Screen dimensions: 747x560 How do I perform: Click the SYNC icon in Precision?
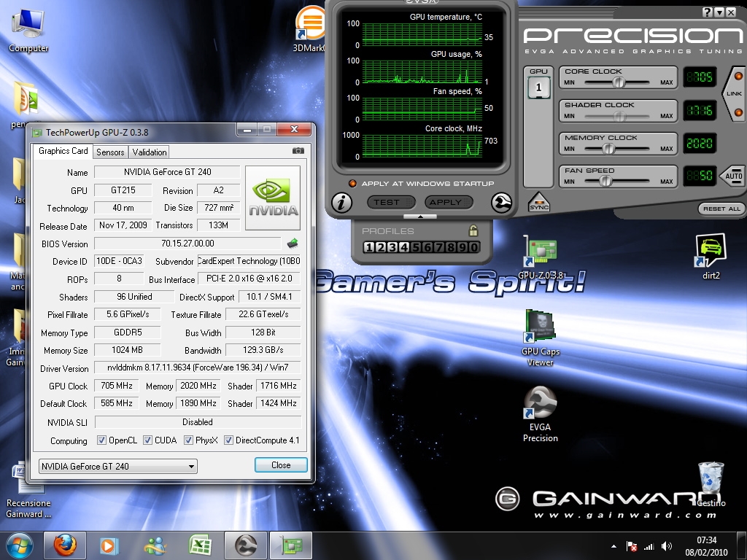click(x=538, y=202)
